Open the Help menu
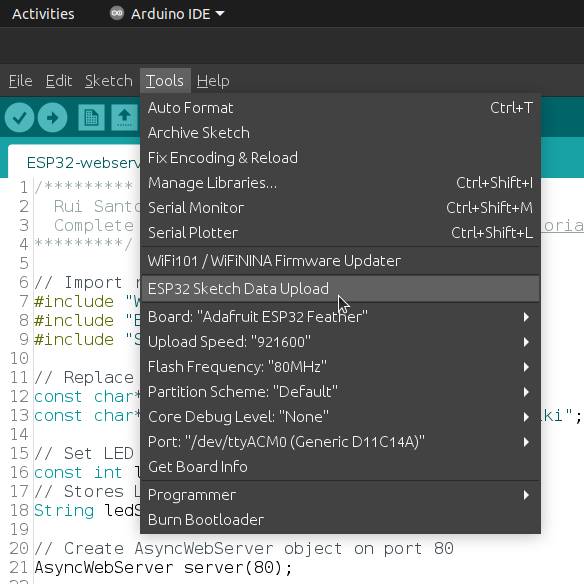This screenshot has height=584, width=584. coord(213,81)
